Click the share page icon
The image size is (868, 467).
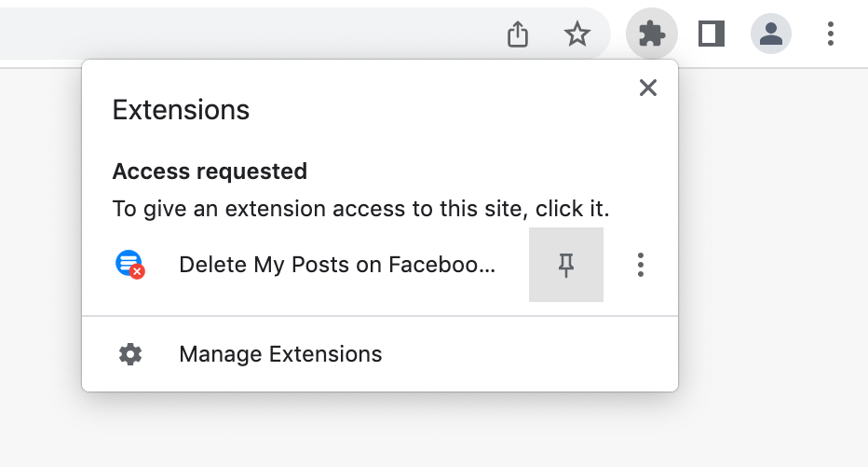(x=518, y=34)
